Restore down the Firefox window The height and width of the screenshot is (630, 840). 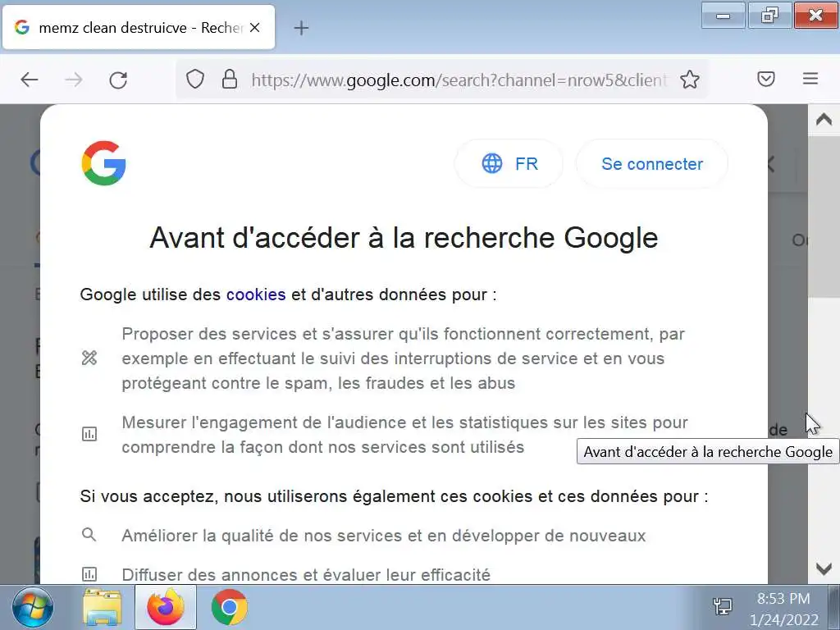769,15
